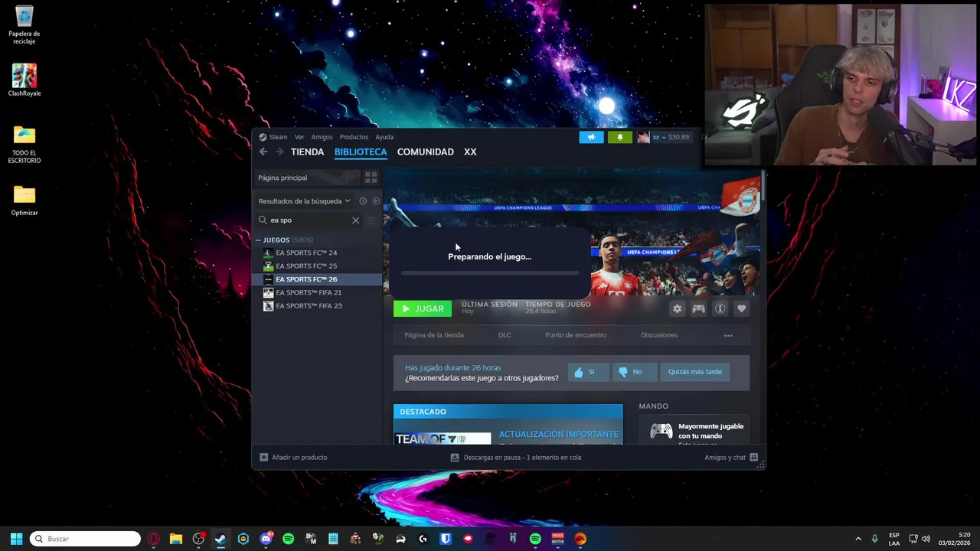The width and height of the screenshot is (980, 551).
Task: Open Punto de encuentro link
Action: point(576,335)
